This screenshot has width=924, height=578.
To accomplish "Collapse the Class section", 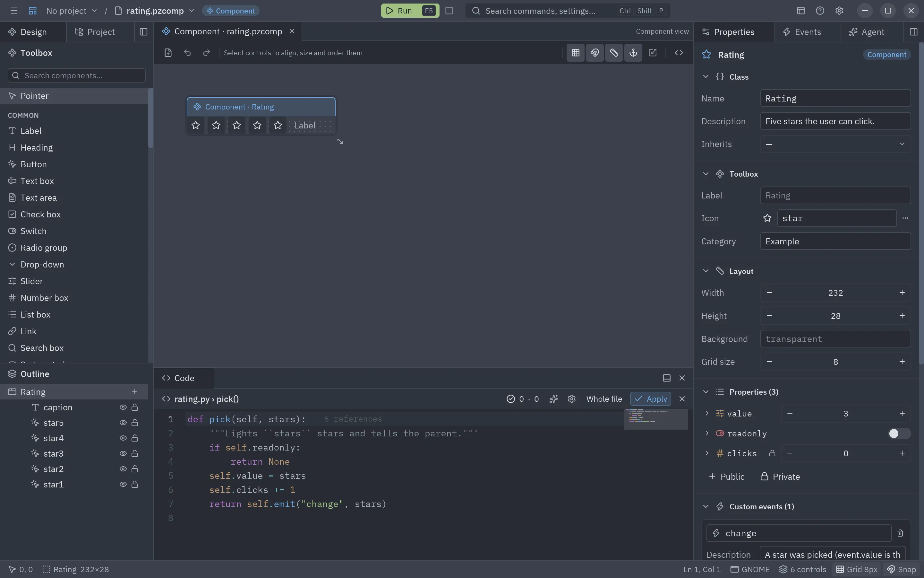I will click(x=706, y=76).
